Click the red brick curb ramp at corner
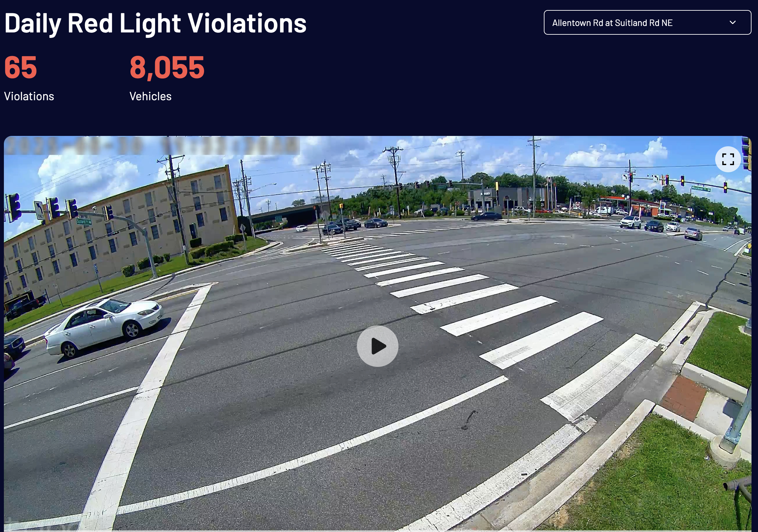Screen dimensions: 758x532 [x=683, y=398]
